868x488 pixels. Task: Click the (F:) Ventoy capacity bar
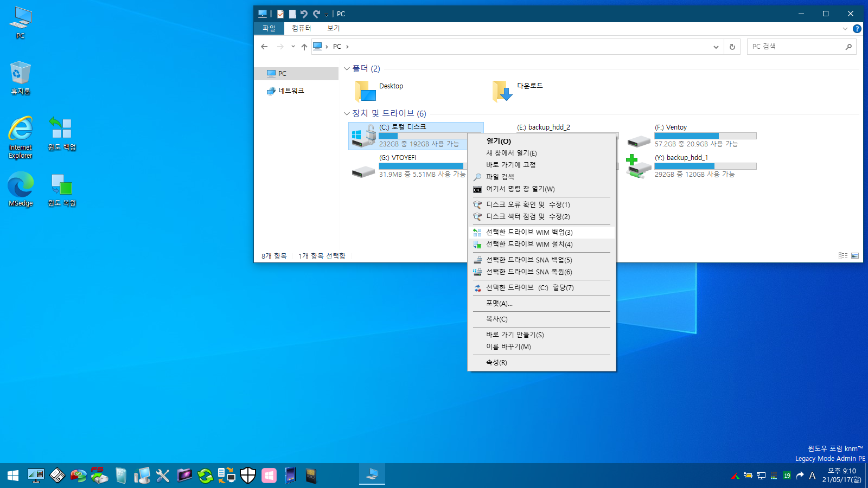pos(705,136)
